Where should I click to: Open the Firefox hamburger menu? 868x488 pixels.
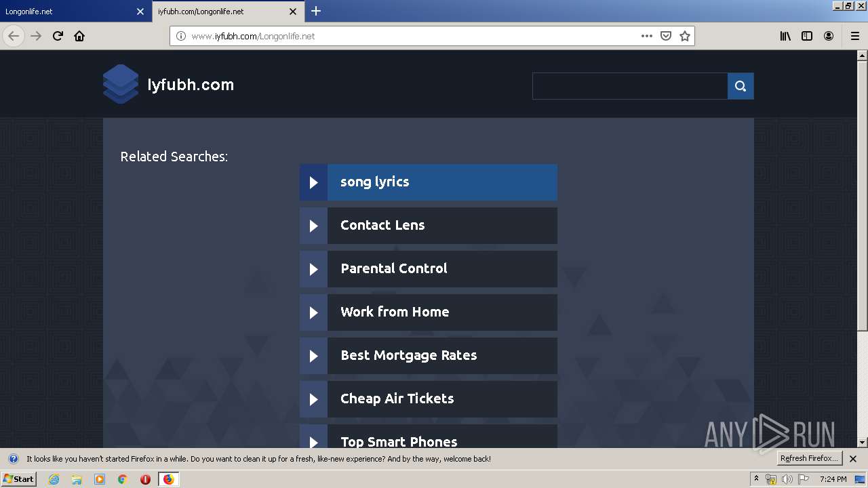coord(855,36)
